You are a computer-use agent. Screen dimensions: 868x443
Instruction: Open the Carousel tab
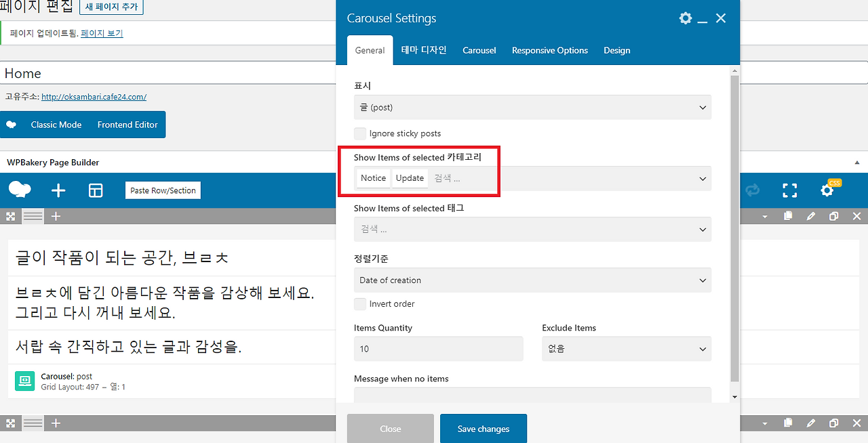[x=479, y=50]
